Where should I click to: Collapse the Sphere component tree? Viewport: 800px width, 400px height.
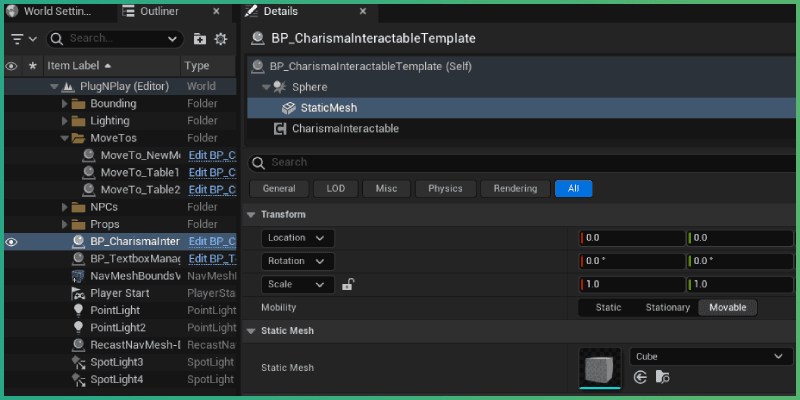point(266,87)
